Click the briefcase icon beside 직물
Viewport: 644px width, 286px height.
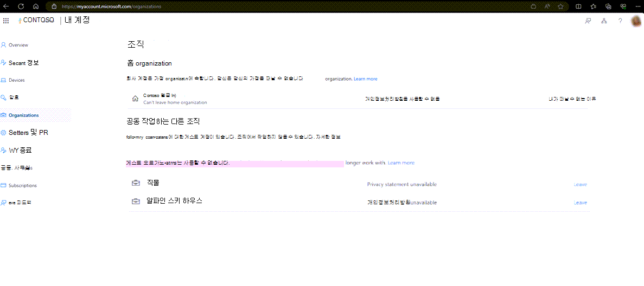(x=136, y=183)
